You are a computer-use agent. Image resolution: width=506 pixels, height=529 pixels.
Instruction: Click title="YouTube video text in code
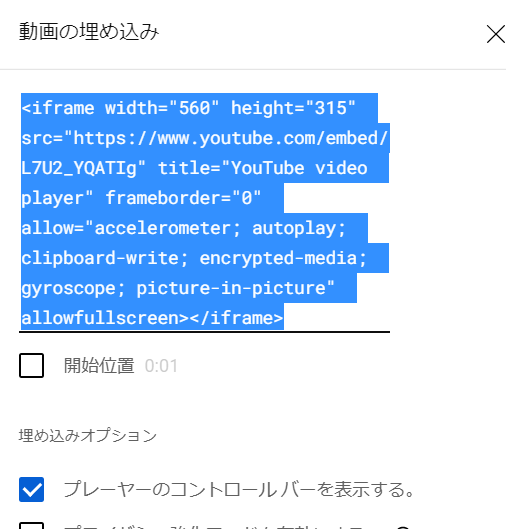[x=263, y=168]
